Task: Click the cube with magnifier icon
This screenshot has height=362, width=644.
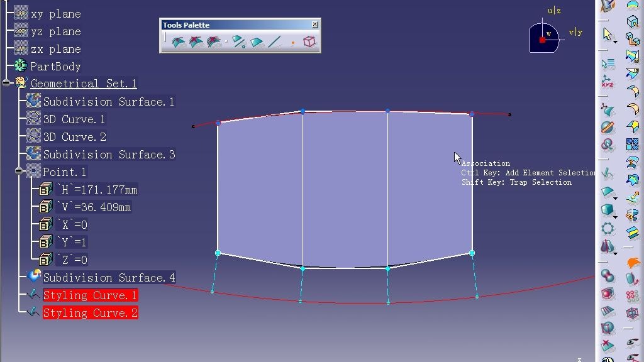Action: [x=633, y=21]
